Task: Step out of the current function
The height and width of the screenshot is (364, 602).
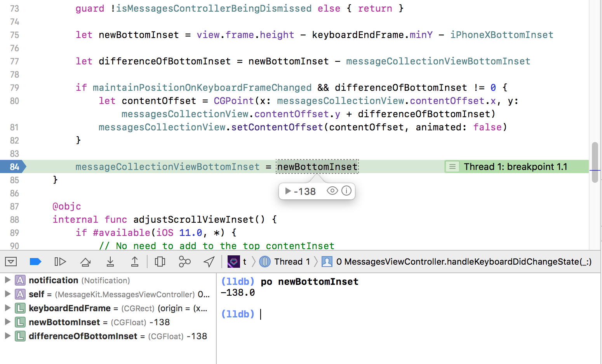Action: 135,262
